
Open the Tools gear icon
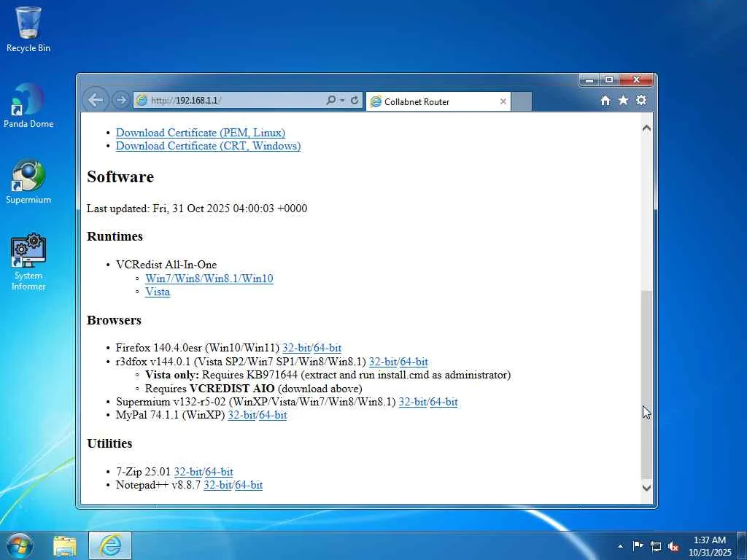pyautogui.click(x=641, y=100)
